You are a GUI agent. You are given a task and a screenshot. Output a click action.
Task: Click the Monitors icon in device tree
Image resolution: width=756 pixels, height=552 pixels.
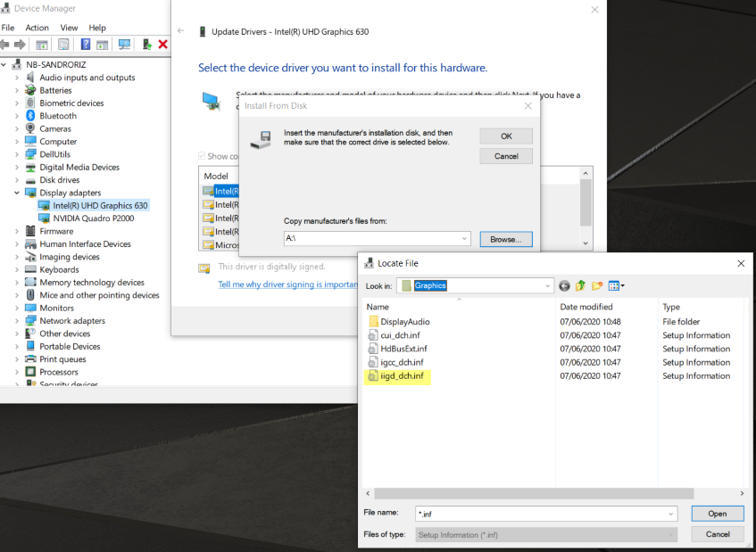pos(30,308)
